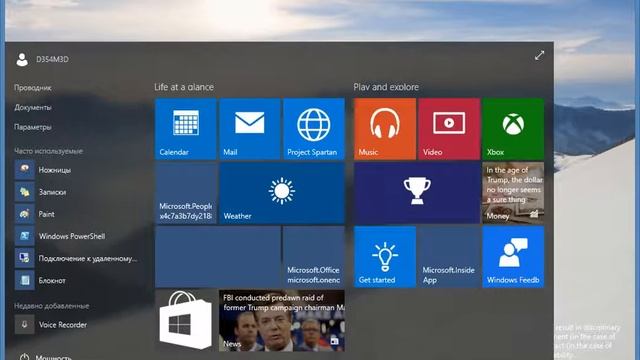Open Документы folder link
This screenshot has width=640, height=360.
coord(33,107)
